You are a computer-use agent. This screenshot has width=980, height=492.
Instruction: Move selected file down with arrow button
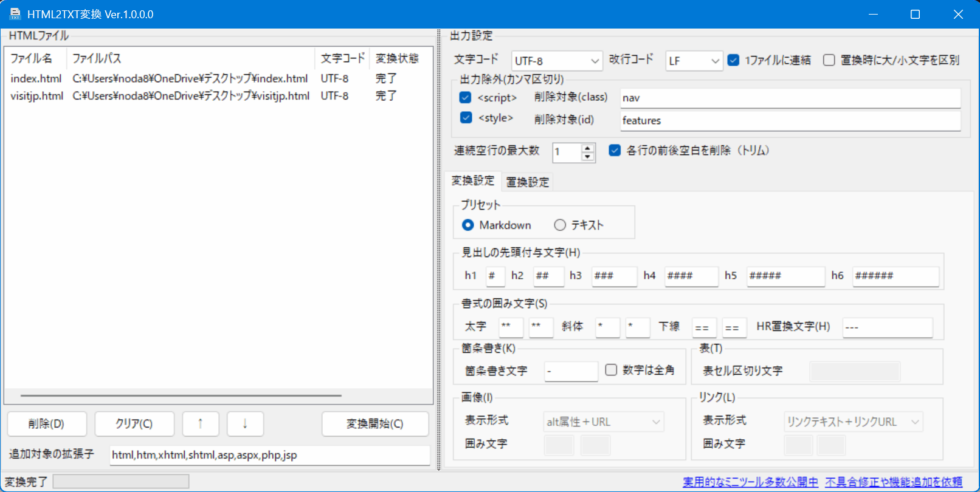pos(245,424)
